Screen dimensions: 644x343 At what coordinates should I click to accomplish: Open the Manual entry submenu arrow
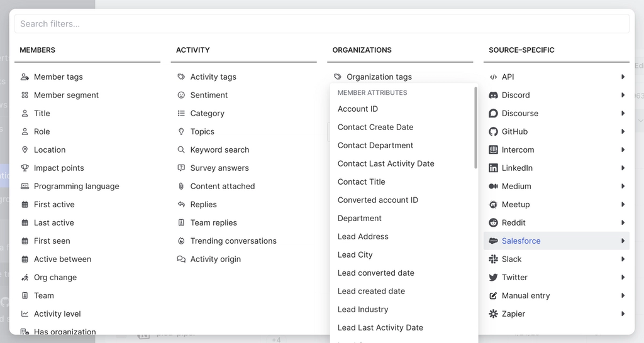click(x=623, y=296)
